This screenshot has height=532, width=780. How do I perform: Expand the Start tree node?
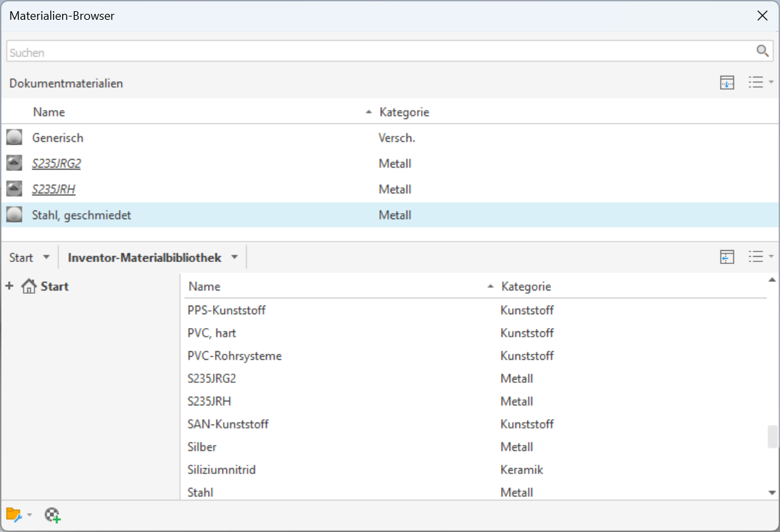(x=9, y=286)
